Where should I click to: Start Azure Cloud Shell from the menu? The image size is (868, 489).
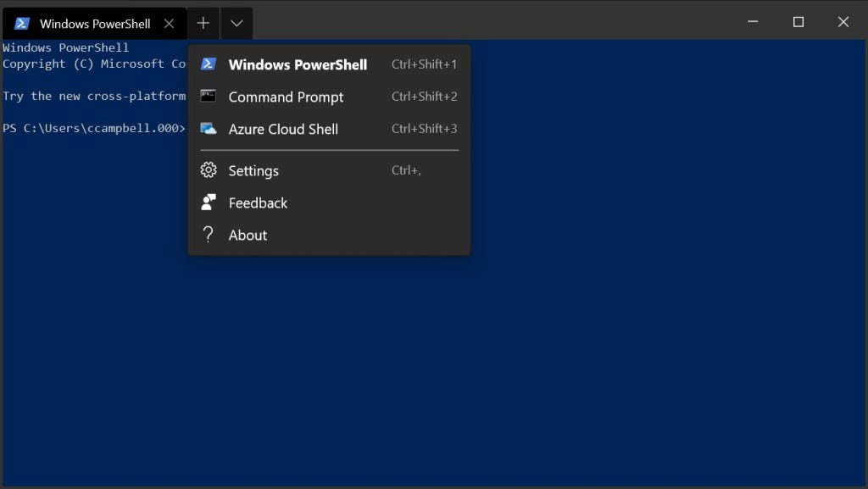click(283, 129)
